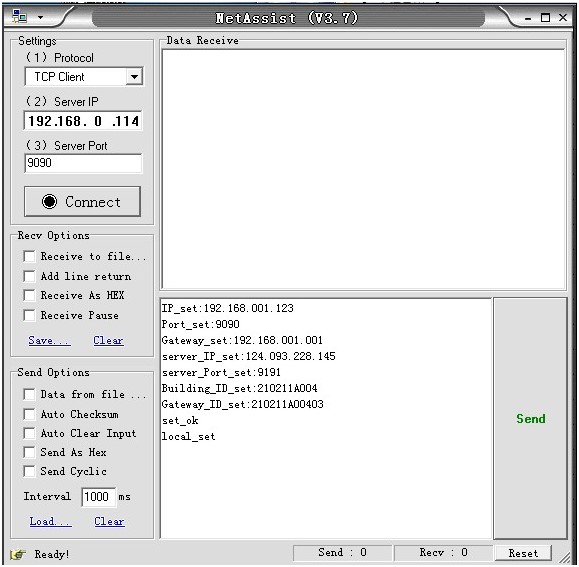Image resolution: width=579 pixels, height=567 pixels.
Task: Click the title bar dropdown arrow
Action: click(x=40, y=17)
